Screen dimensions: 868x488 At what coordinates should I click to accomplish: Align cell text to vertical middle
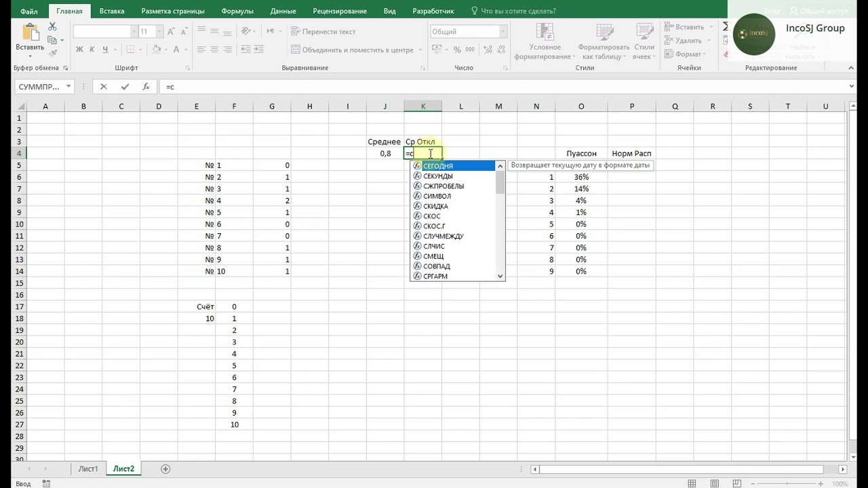214,32
